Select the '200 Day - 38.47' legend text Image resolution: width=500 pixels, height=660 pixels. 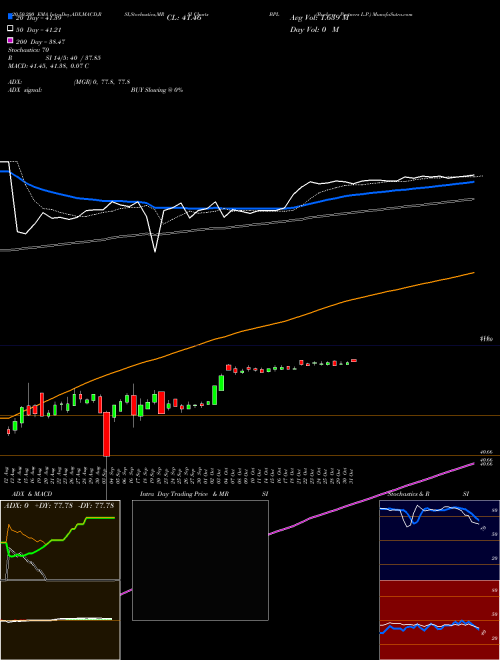(40, 42)
